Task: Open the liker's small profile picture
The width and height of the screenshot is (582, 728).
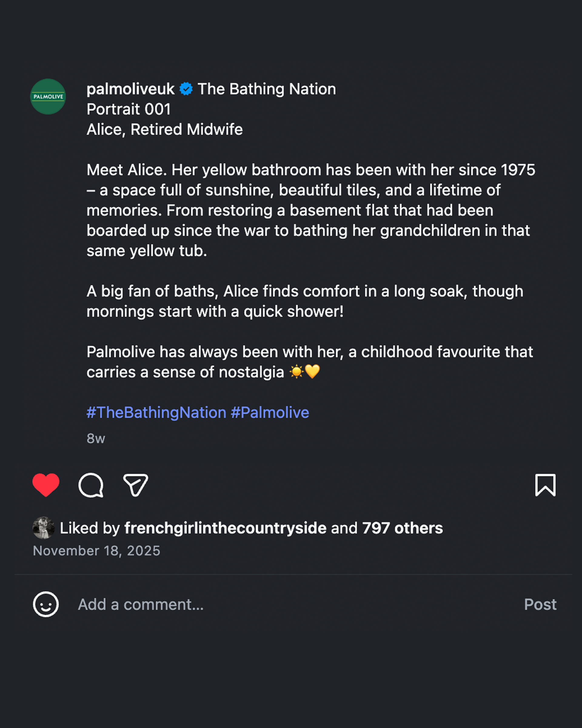Action: (44, 528)
